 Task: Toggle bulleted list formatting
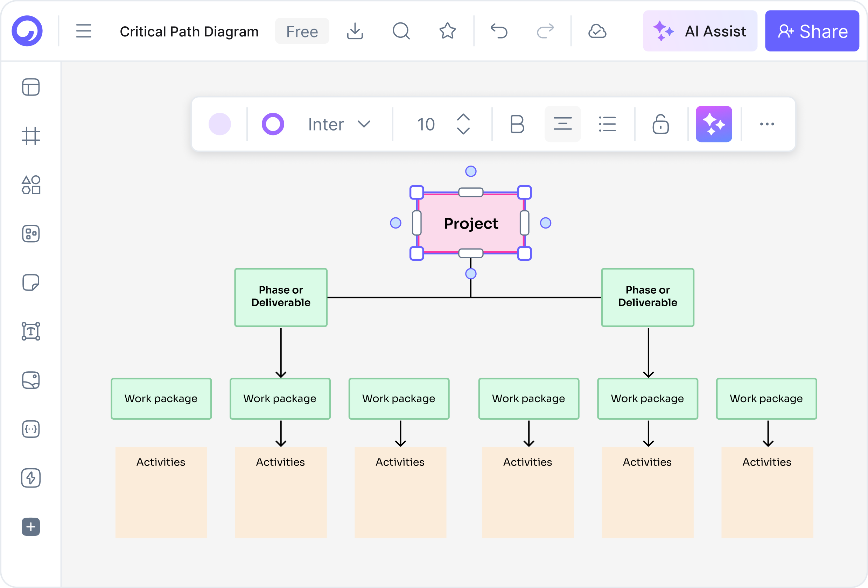[607, 124]
